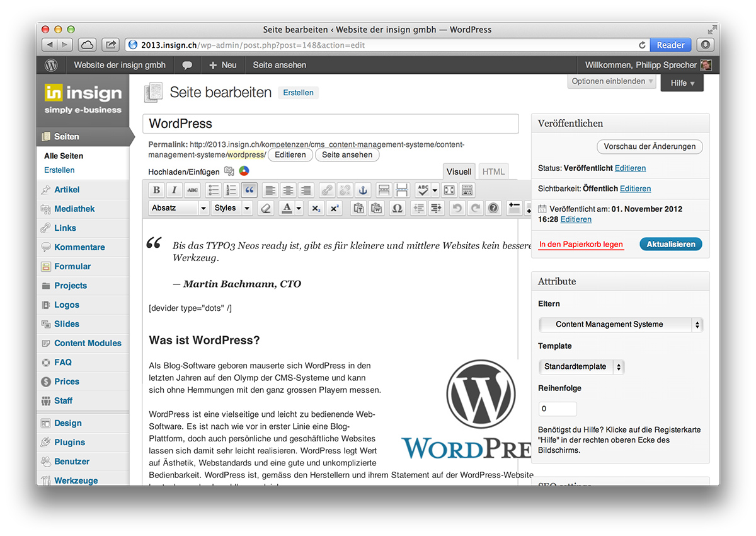The height and width of the screenshot is (536, 756).
Task: Paste from Word
Action: [376, 208]
